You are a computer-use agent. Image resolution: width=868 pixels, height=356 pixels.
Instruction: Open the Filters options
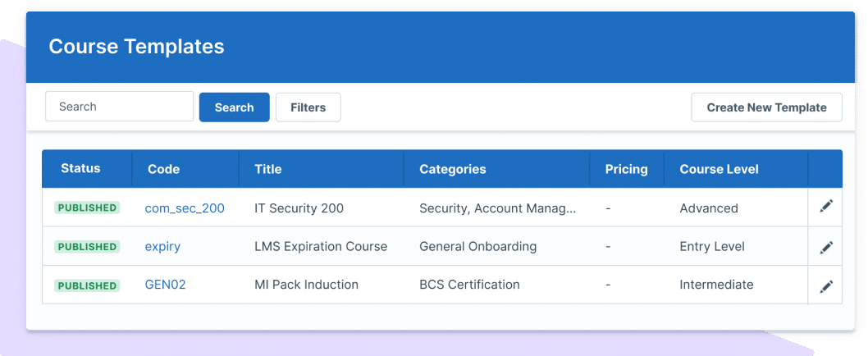(x=308, y=107)
